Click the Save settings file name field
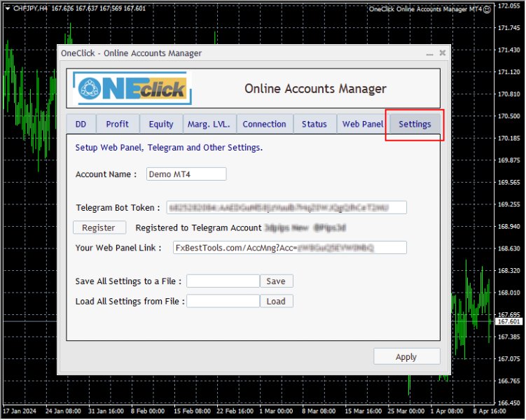Viewport: 526px width, 420px height. [x=223, y=281]
